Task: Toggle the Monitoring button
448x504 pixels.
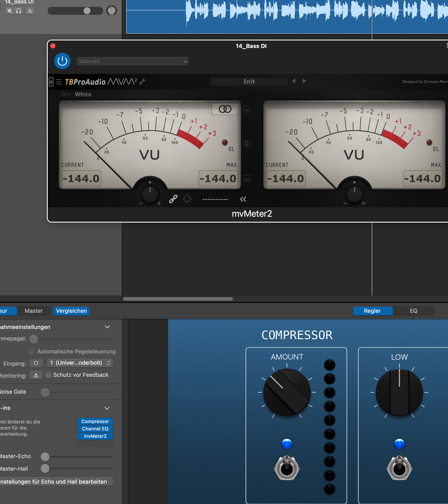Action: (x=36, y=375)
